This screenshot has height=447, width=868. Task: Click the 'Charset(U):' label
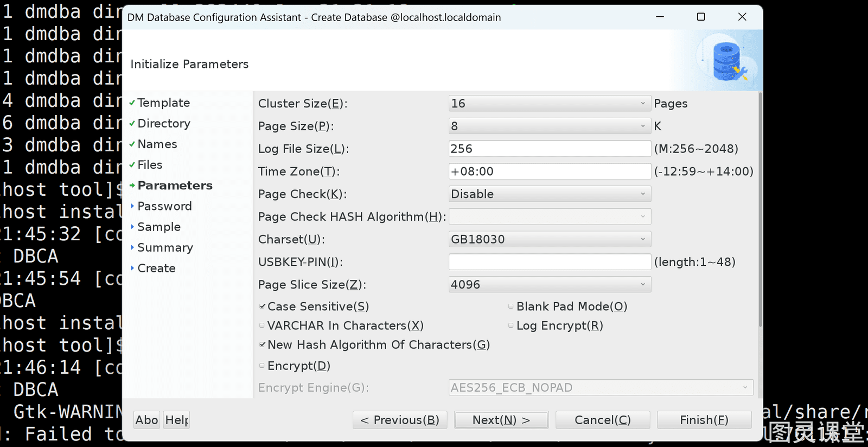[x=291, y=239]
